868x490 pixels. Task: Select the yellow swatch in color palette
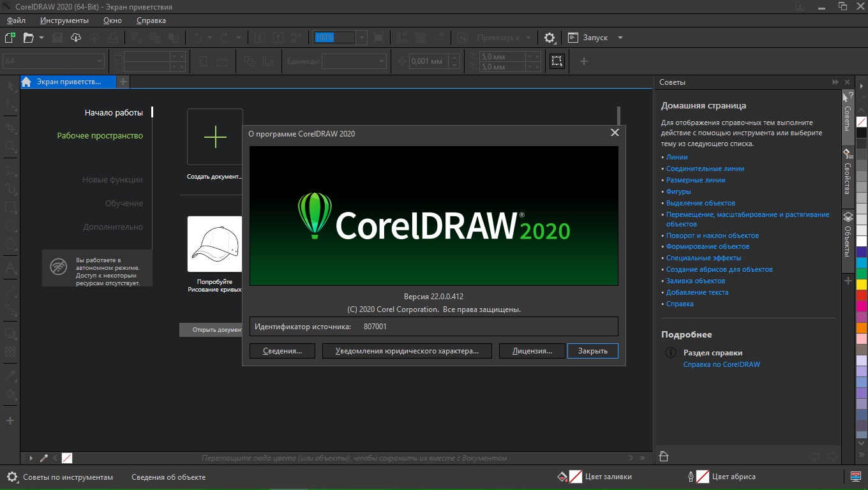click(x=861, y=285)
